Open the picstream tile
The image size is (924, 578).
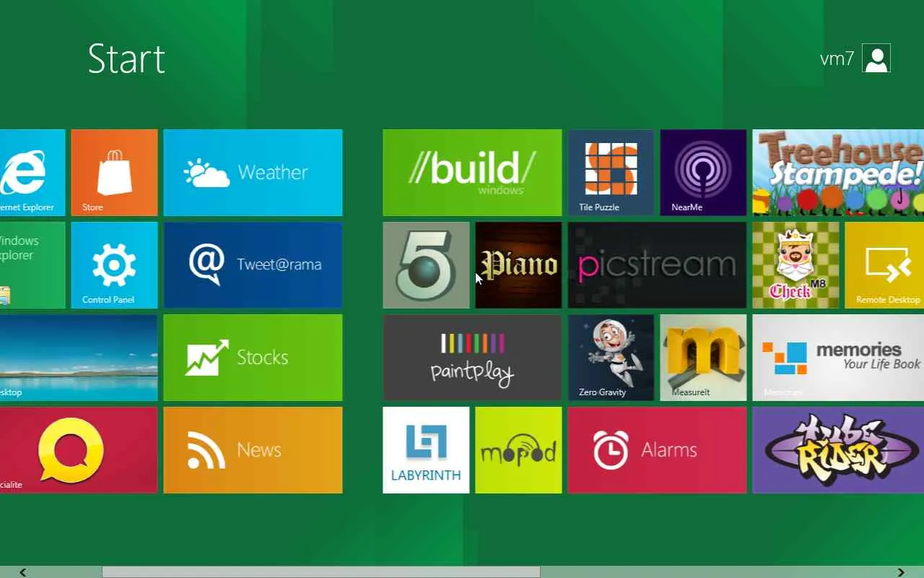tap(657, 265)
